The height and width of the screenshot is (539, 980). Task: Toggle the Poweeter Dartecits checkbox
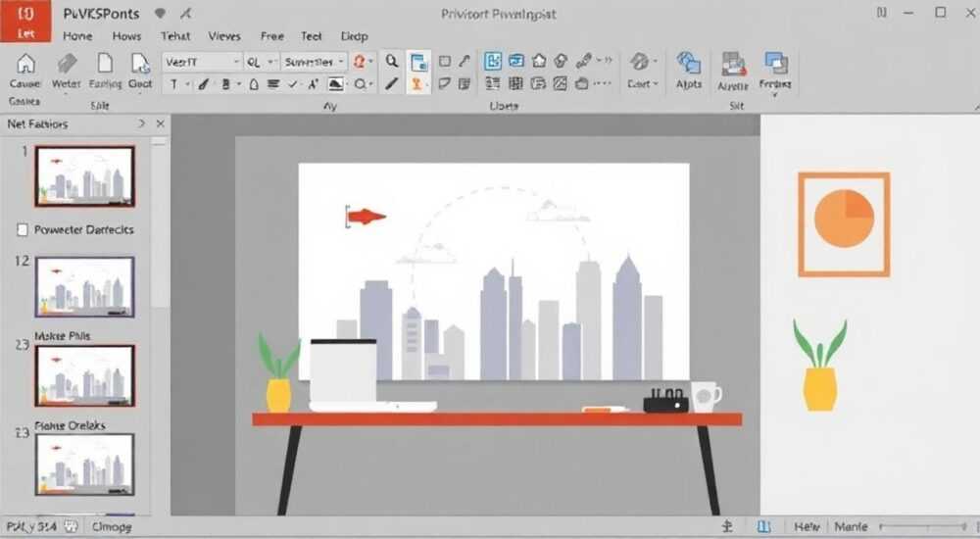coord(23,230)
